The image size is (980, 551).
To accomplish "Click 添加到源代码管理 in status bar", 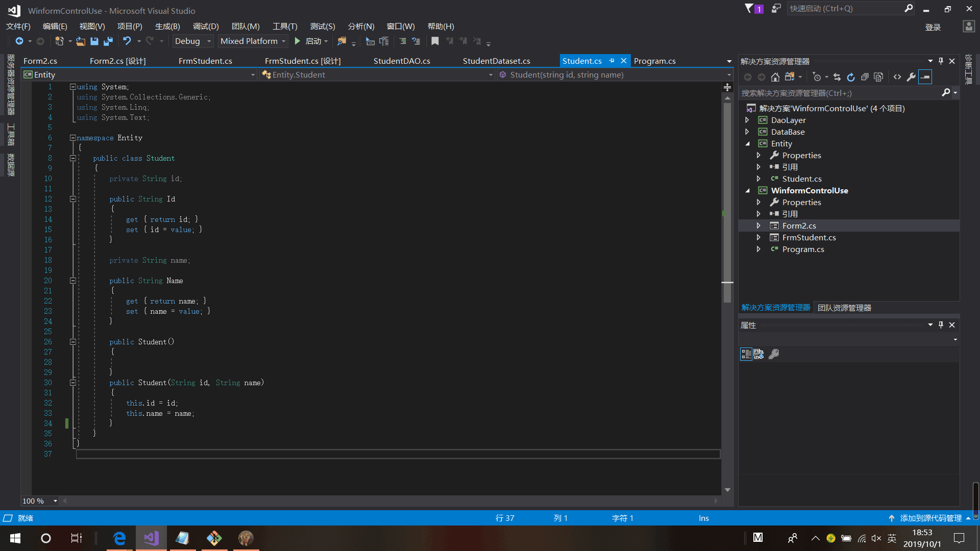I will coord(930,518).
